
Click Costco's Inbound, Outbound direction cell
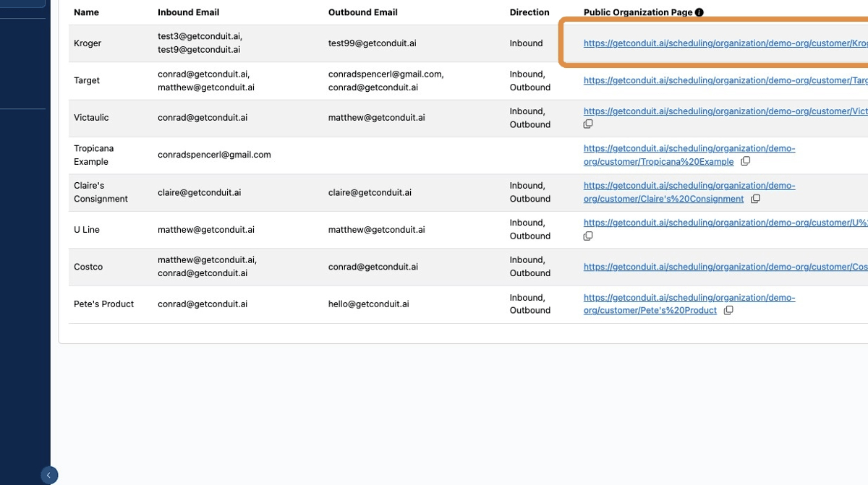[530, 267]
